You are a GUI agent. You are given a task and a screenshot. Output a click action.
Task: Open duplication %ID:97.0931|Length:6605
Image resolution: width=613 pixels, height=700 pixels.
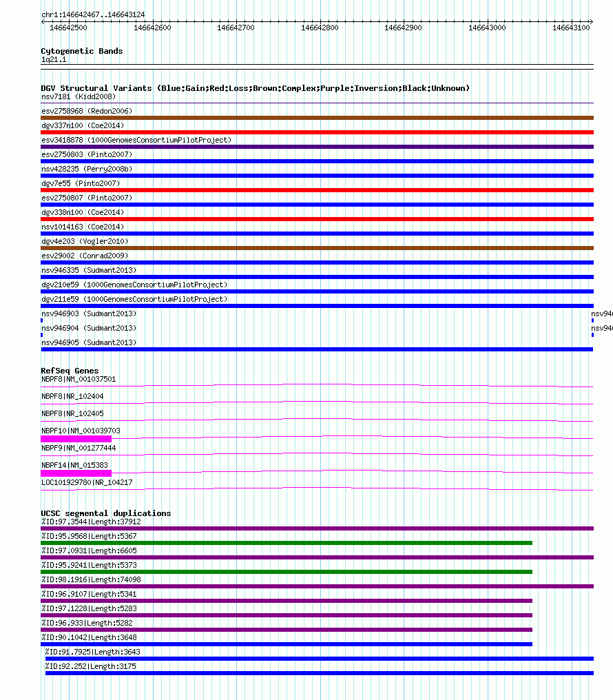[x=89, y=550]
